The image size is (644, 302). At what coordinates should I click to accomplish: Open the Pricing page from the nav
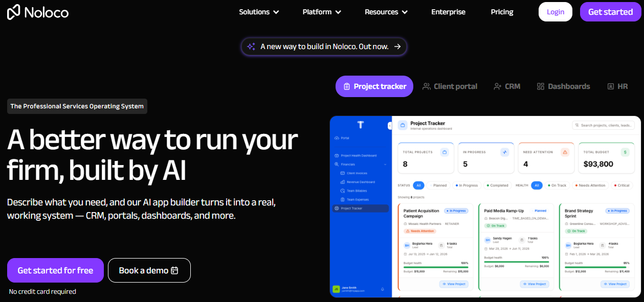point(502,12)
